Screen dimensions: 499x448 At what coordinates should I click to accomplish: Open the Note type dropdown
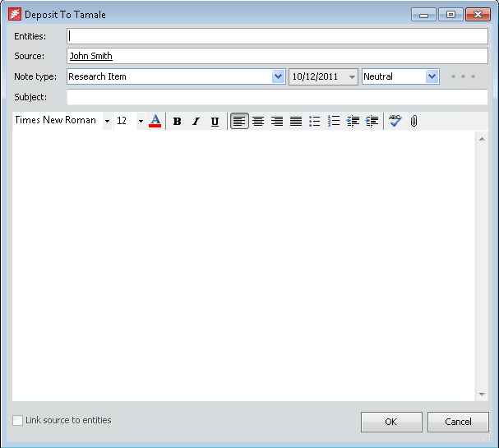[x=278, y=76]
